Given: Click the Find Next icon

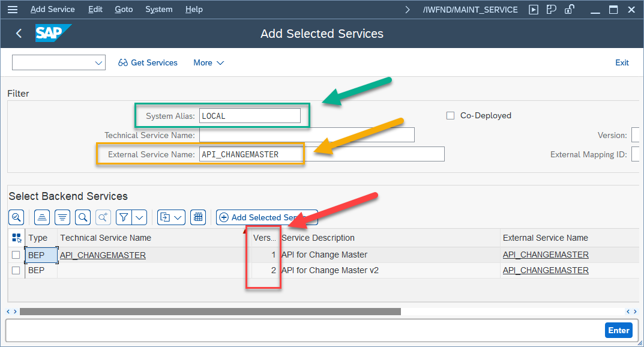Looking at the screenshot, I should tap(103, 217).
